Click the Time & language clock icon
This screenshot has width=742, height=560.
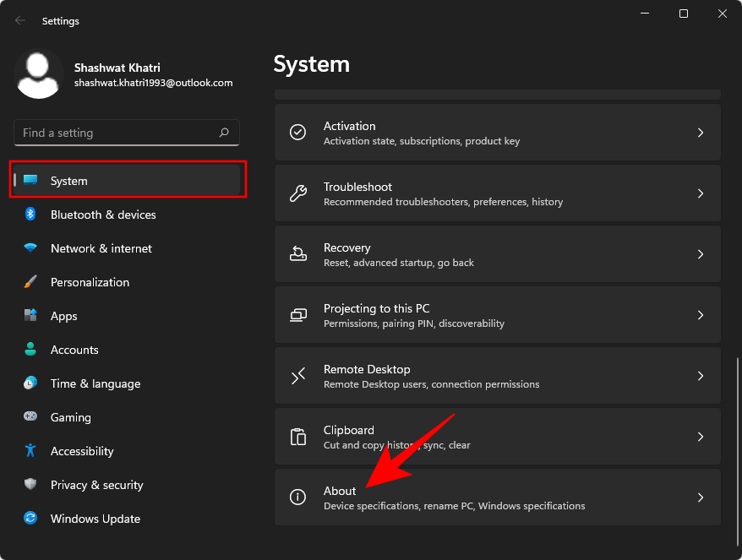click(30, 383)
